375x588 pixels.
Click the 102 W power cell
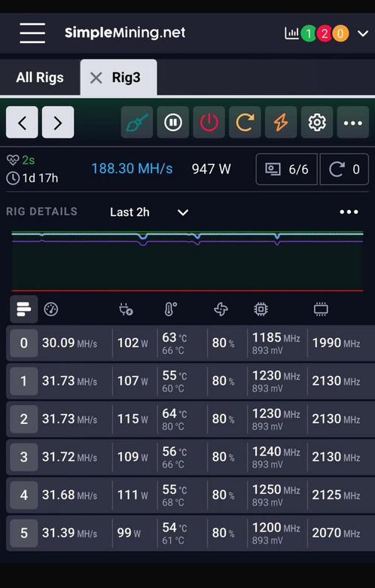[133, 343]
